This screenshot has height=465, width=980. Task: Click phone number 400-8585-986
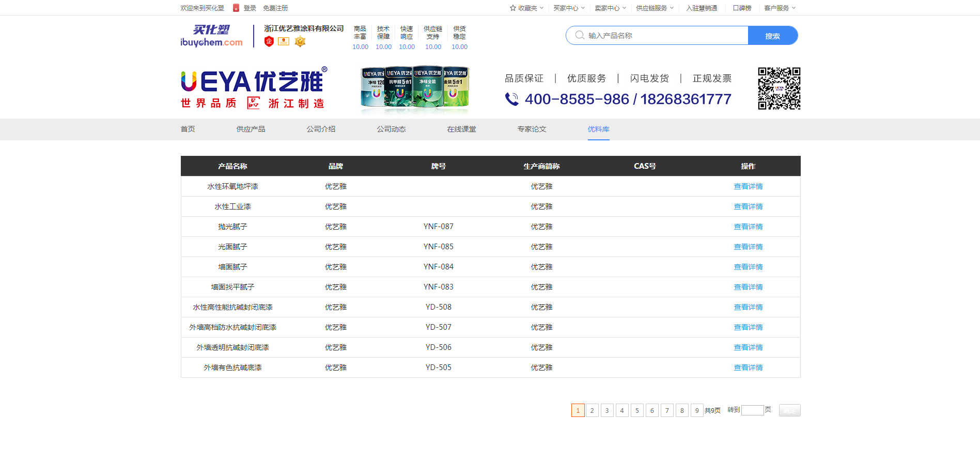(x=577, y=99)
